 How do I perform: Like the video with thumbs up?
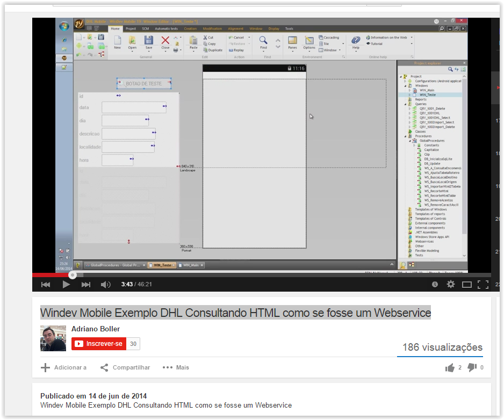point(450,367)
